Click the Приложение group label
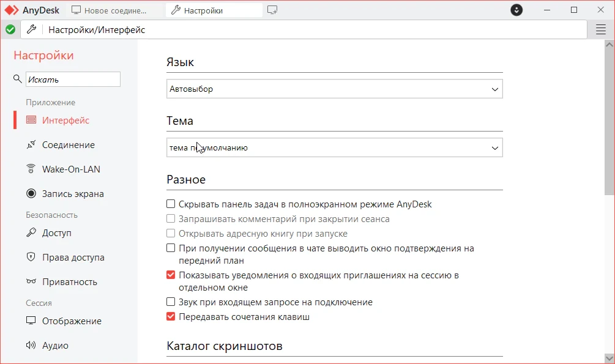The height and width of the screenshot is (364, 615). click(51, 102)
